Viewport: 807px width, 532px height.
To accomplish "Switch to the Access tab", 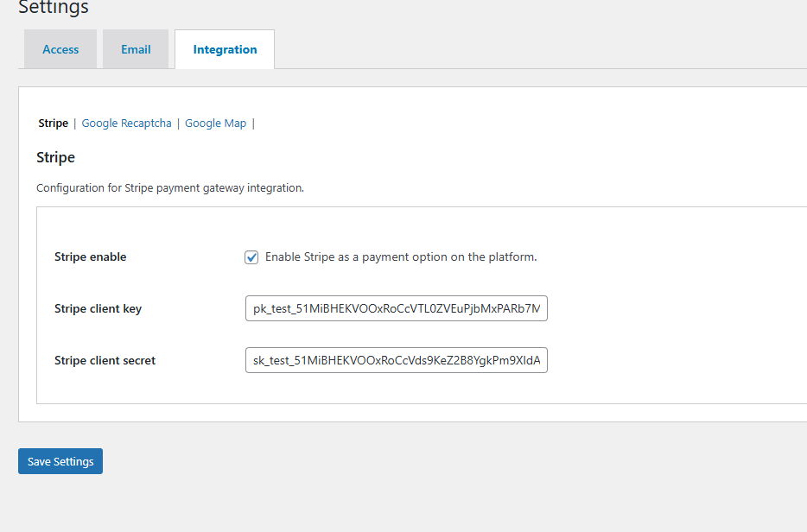I will (60, 49).
